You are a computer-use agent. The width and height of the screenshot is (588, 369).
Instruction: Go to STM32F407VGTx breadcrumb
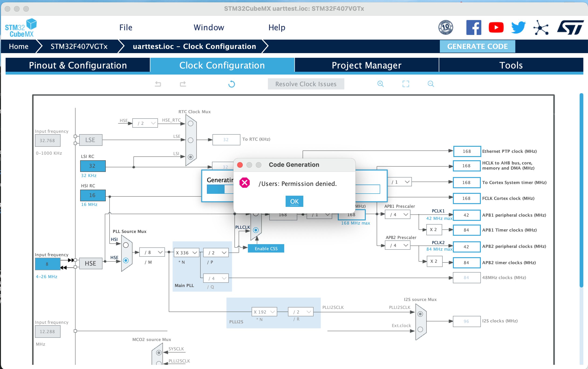79,46
